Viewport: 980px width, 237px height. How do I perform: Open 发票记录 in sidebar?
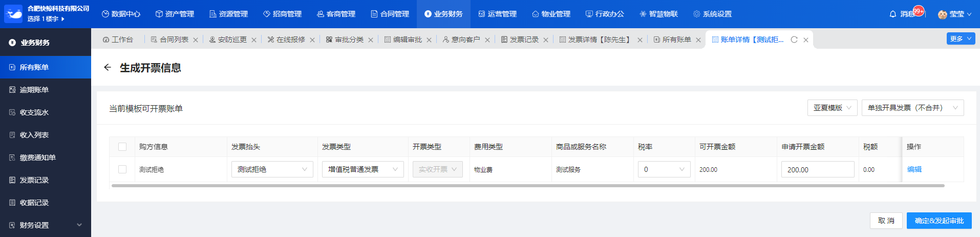pos(46,180)
